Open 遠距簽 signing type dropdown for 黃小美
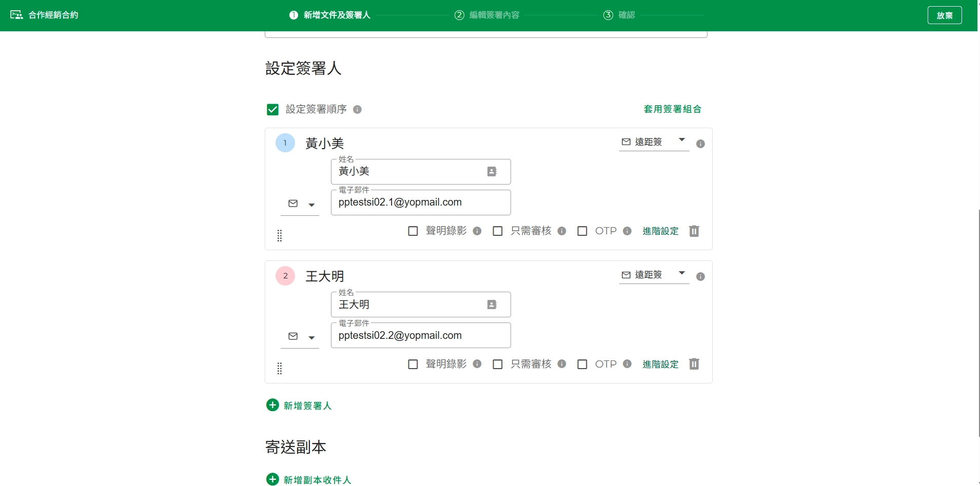980x486 pixels. (654, 142)
